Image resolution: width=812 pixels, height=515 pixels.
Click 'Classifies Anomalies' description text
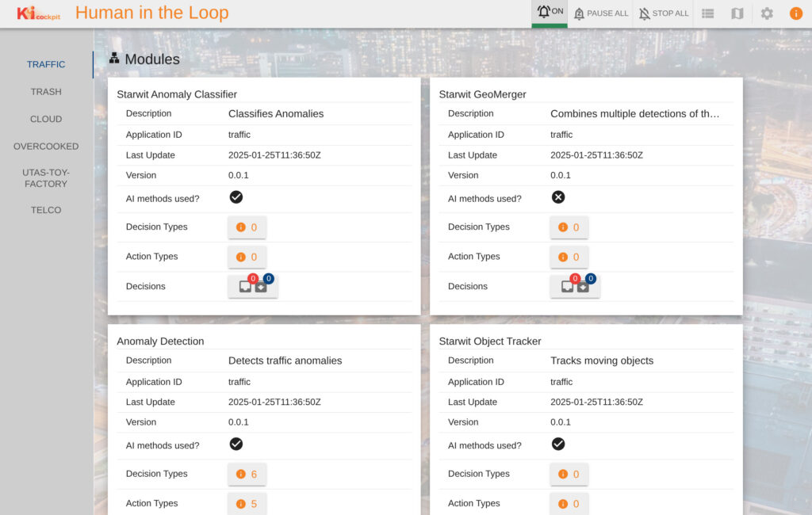click(x=276, y=114)
